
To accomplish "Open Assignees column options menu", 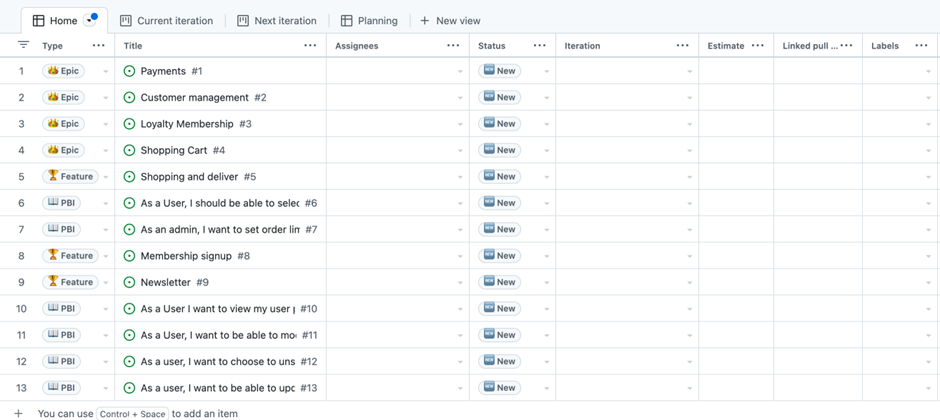I will (453, 46).
